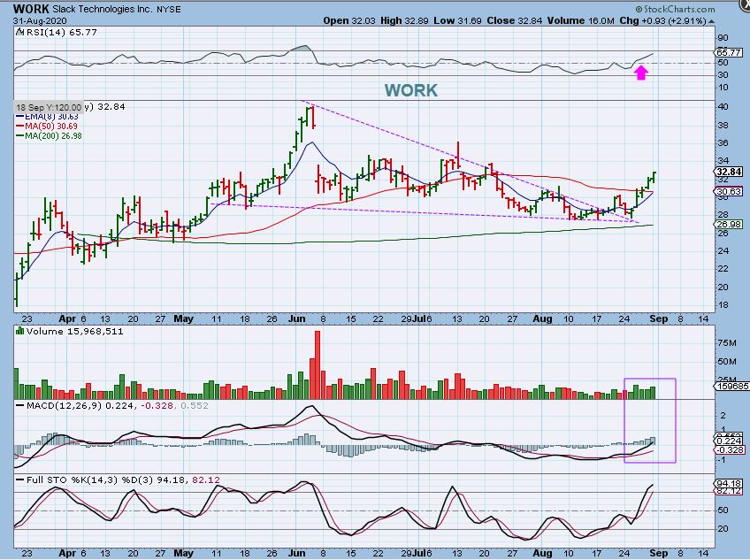Select the WORK ticker symbol in the header
This screenshot has width=750, height=560.
point(31,9)
